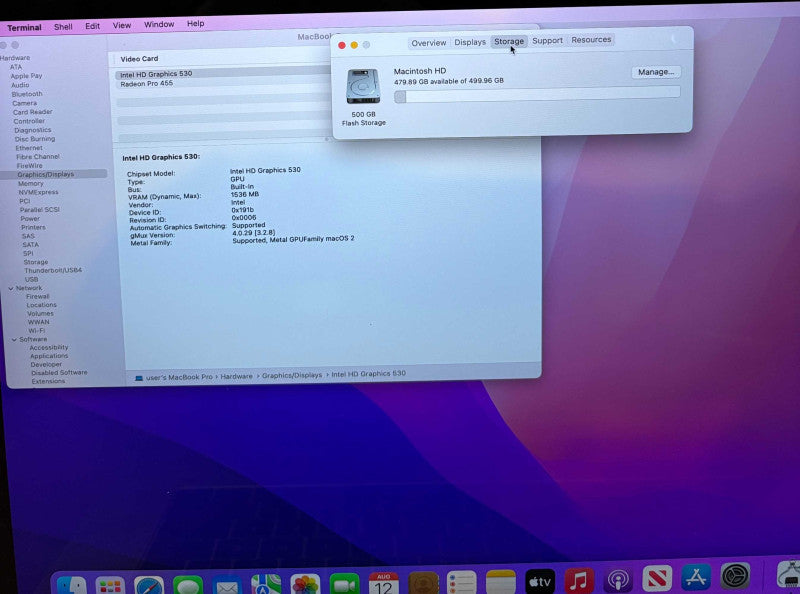Select Power in the sidebar
800x594 pixels.
point(30,218)
